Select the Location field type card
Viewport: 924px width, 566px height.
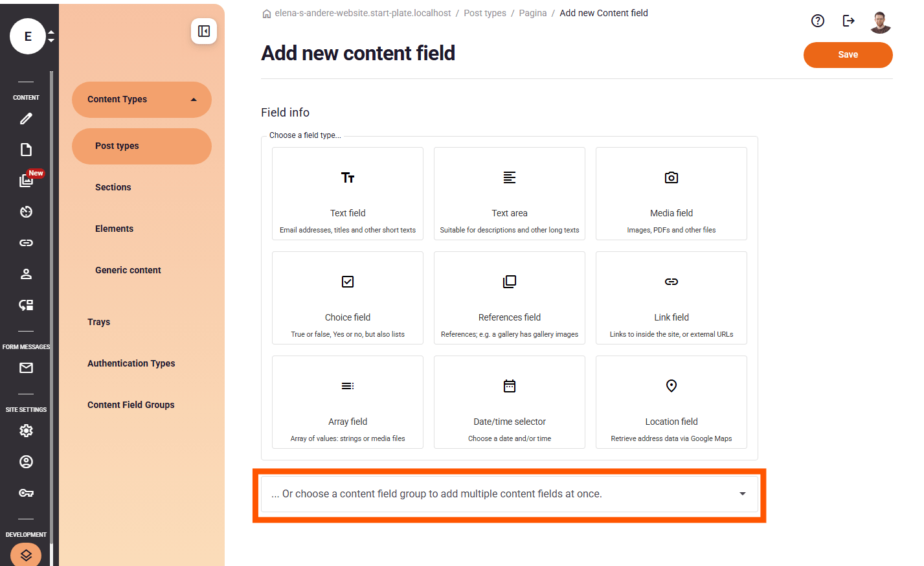click(671, 402)
